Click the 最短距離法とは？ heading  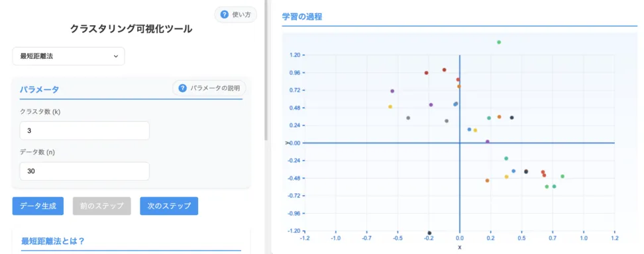point(53,241)
